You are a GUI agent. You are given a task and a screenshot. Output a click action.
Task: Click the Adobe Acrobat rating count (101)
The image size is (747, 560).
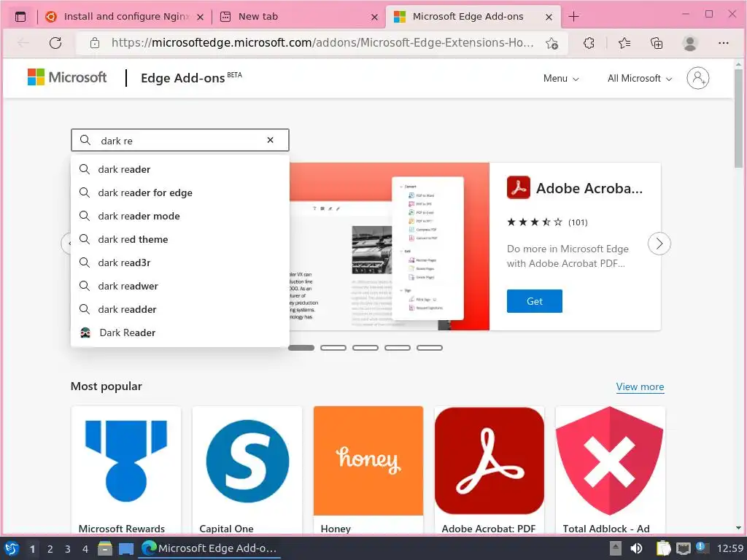578,222
